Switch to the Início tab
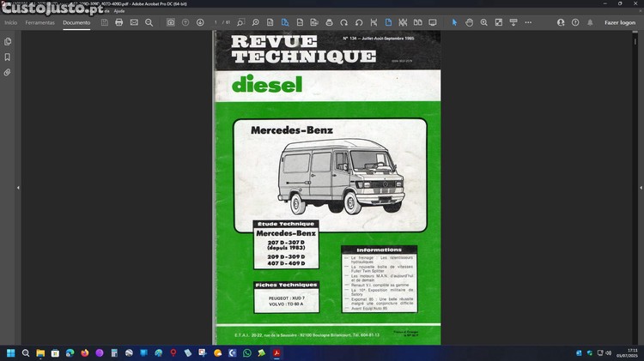This screenshot has width=644, height=361. click(10, 22)
